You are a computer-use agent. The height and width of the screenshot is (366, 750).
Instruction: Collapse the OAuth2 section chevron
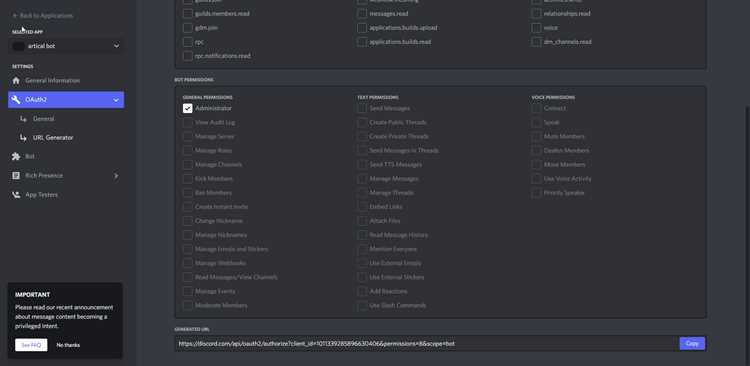click(116, 100)
